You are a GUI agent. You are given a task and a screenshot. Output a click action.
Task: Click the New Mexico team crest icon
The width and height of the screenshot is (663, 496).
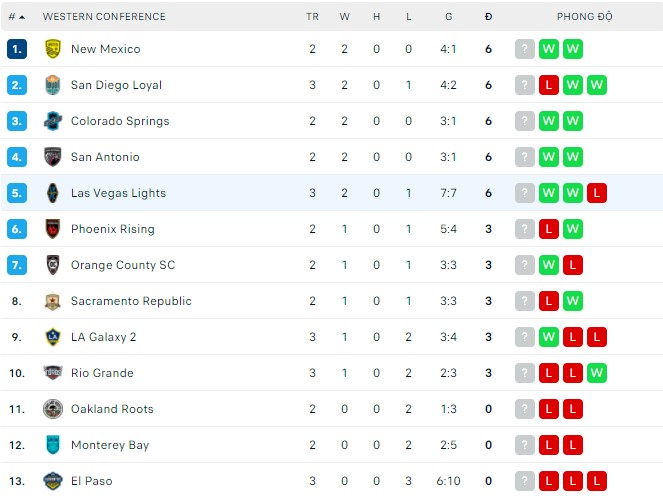pos(53,49)
